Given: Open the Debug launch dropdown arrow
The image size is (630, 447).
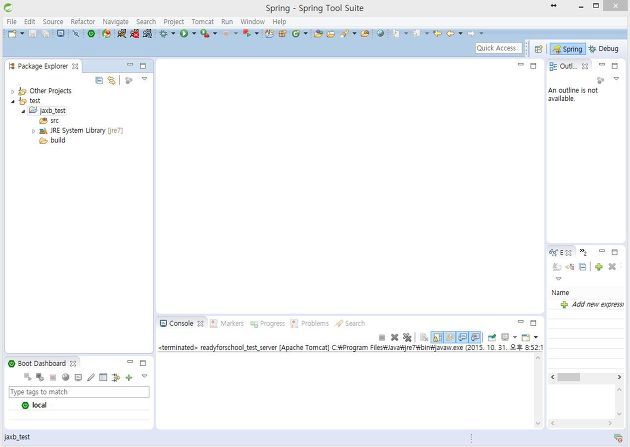Looking at the screenshot, I should coord(173,34).
